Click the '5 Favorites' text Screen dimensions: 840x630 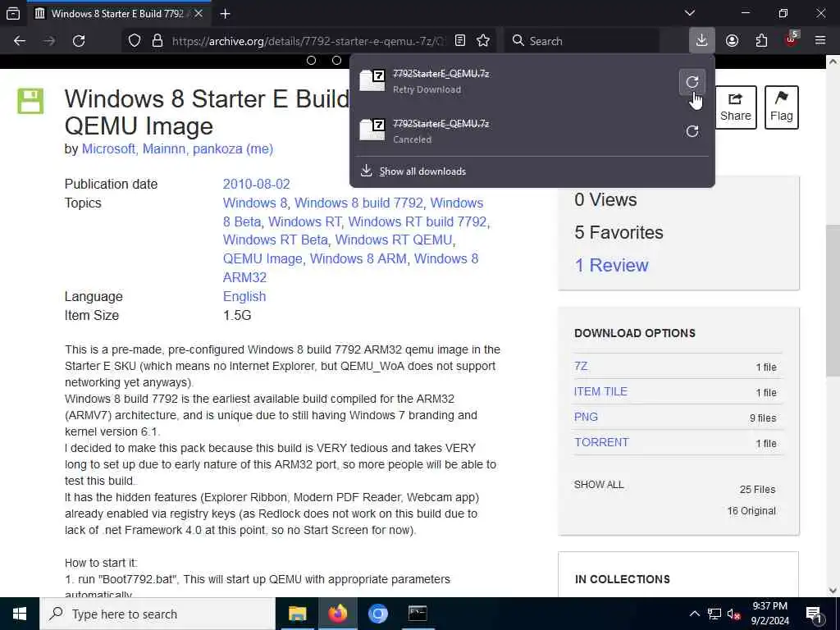[619, 232]
